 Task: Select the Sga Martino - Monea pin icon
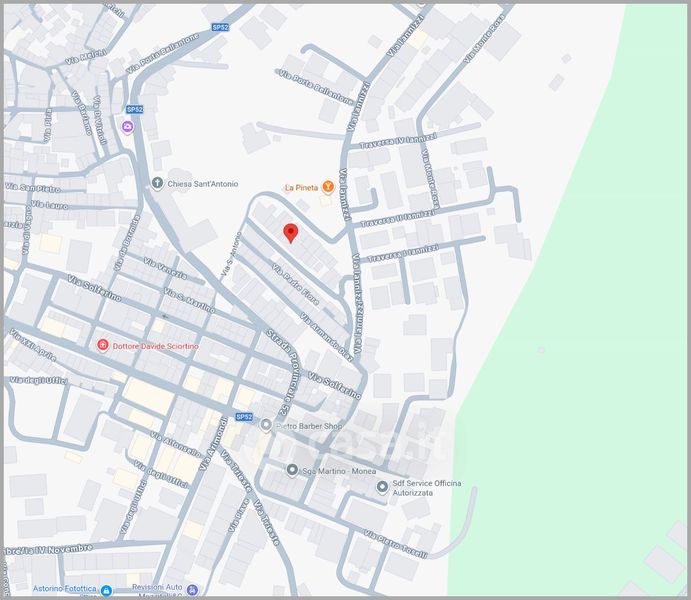292,470
